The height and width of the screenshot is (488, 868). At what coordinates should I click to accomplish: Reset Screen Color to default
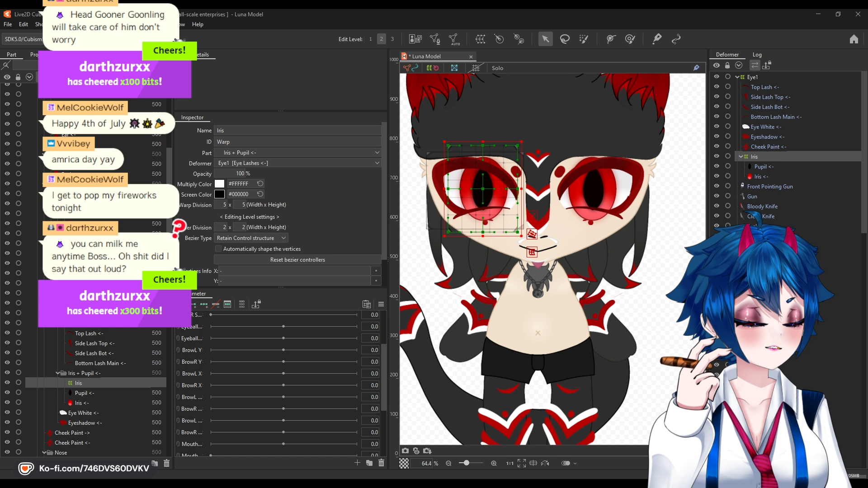(260, 194)
